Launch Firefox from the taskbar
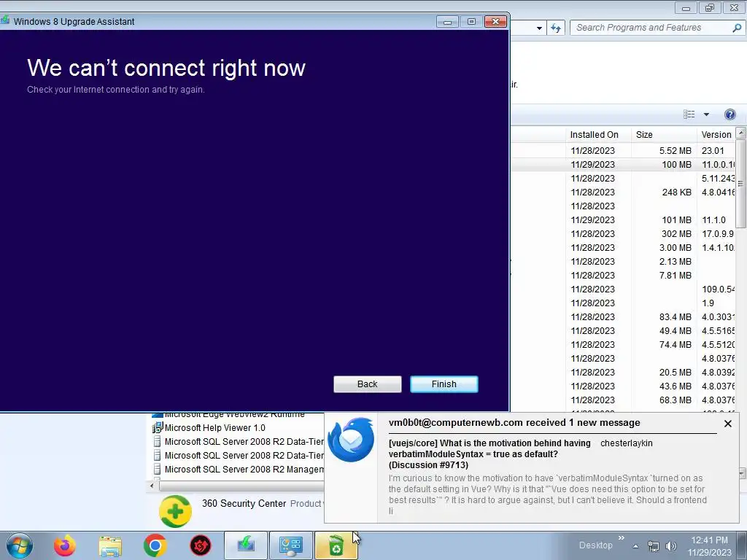The height and width of the screenshot is (560, 747). coord(65,545)
